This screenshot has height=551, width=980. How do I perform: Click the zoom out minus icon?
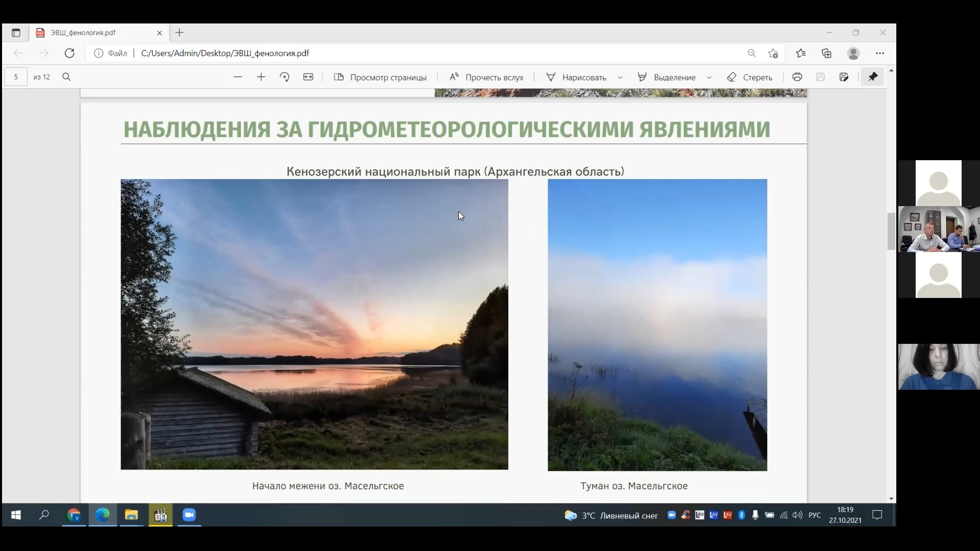coord(238,77)
